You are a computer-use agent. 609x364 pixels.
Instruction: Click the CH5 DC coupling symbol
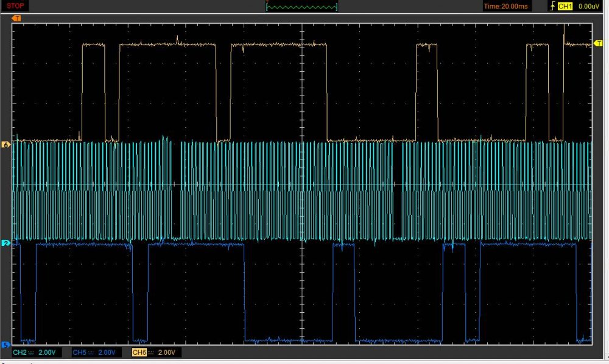point(90,352)
